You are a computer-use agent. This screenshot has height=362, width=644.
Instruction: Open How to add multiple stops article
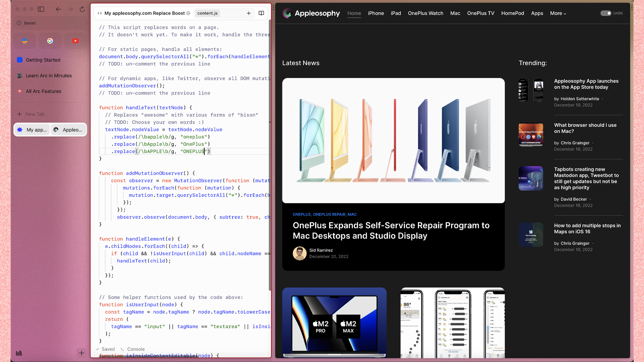(x=587, y=229)
